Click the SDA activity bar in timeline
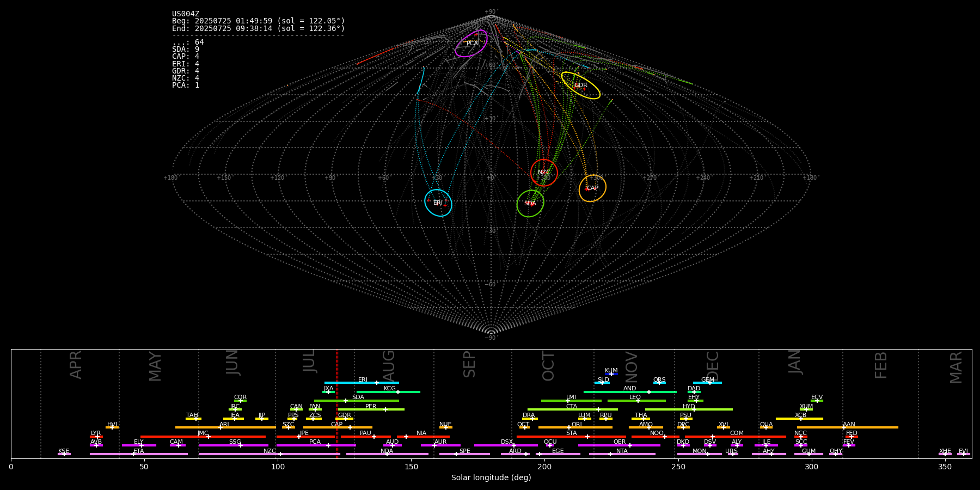 pos(356,401)
